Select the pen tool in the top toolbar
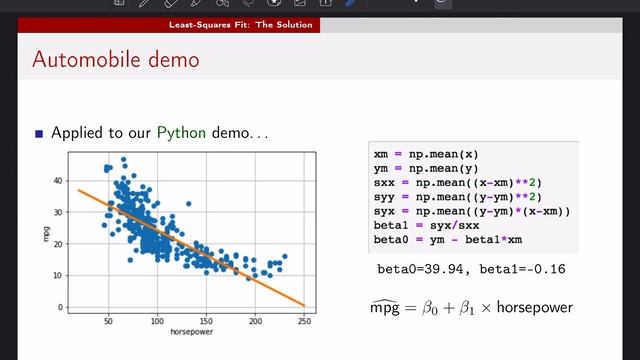Screen dimensions: 640x360 pyautogui.click(x=144, y=3)
